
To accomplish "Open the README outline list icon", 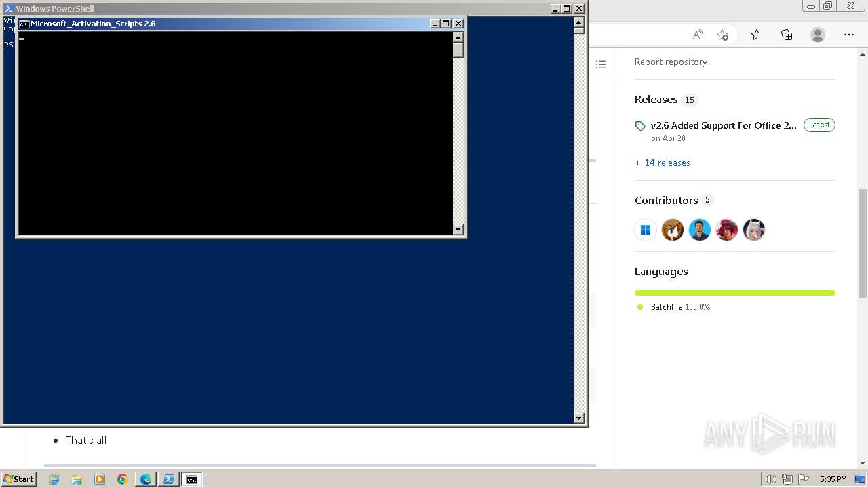I will [x=600, y=64].
